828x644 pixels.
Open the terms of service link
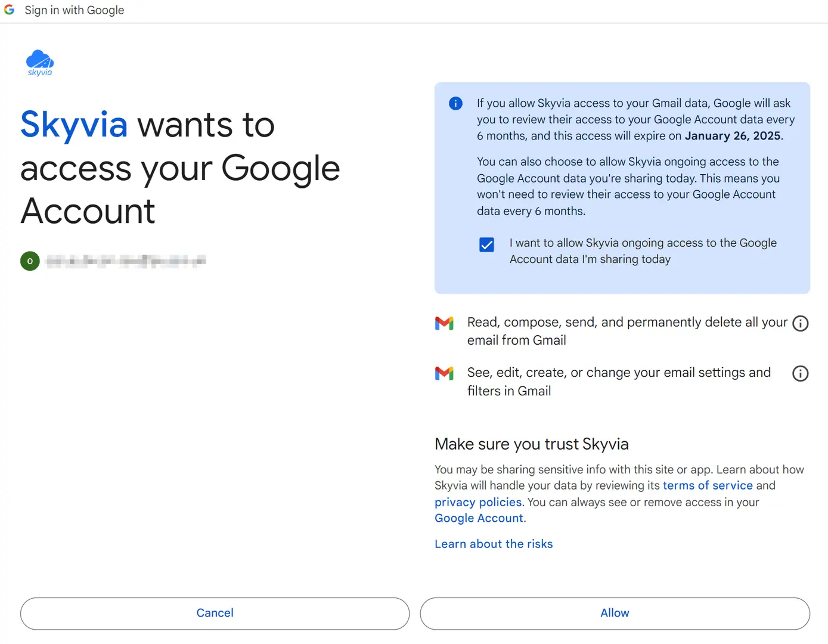click(x=708, y=485)
